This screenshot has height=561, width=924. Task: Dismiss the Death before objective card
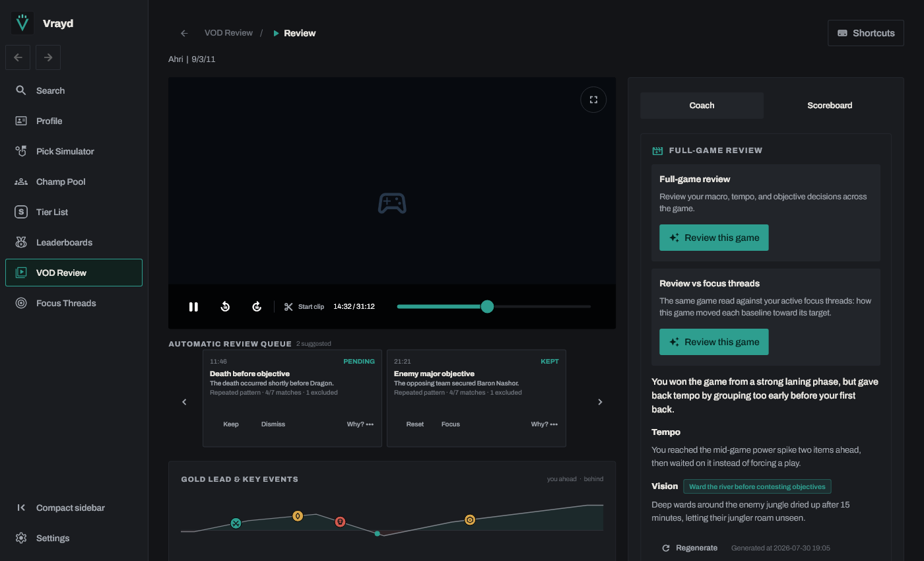point(273,424)
